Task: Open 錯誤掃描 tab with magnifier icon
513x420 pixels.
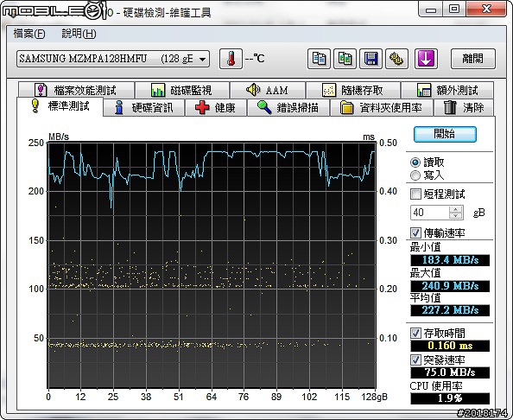Action: pos(288,108)
